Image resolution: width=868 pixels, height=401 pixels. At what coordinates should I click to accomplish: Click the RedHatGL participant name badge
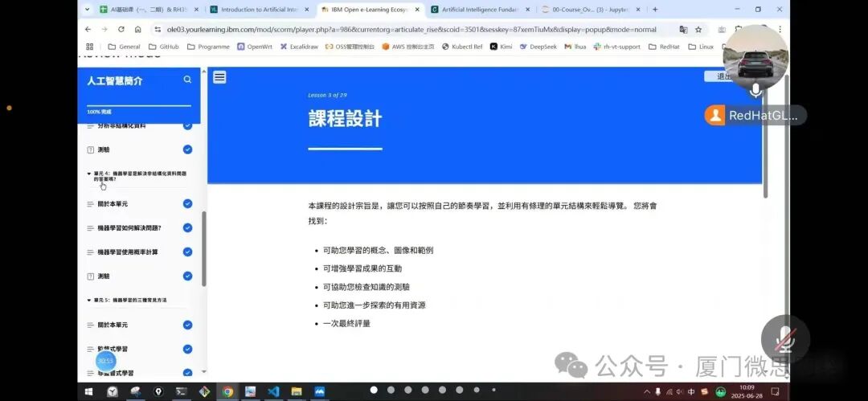click(755, 115)
